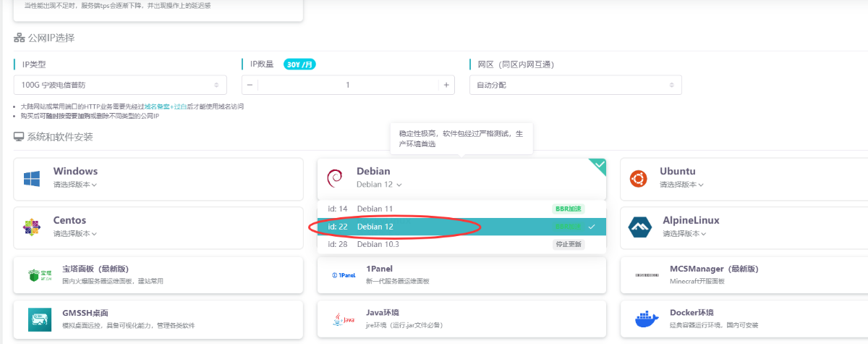Click the AlpineLinux mountain logo icon
Viewport: 868px width, 344px height.
[638, 227]
